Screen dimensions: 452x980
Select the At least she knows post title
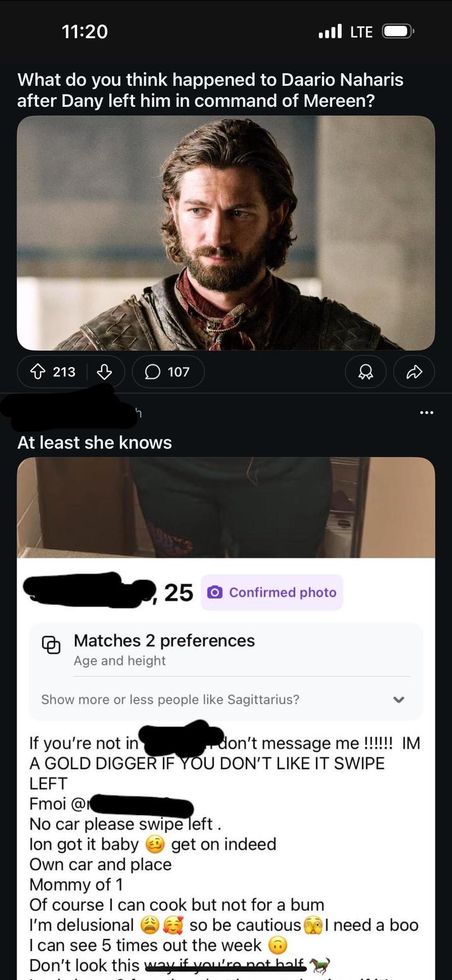point(94,442)
